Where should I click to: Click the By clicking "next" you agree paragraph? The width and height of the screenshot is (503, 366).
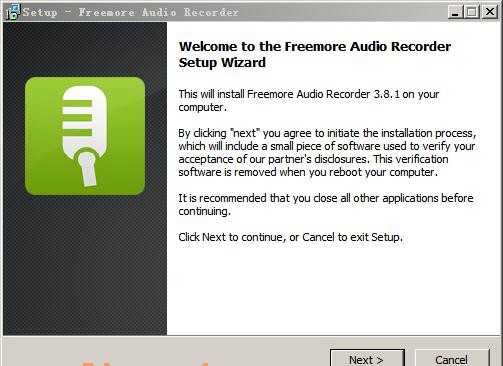click(328, 153)
